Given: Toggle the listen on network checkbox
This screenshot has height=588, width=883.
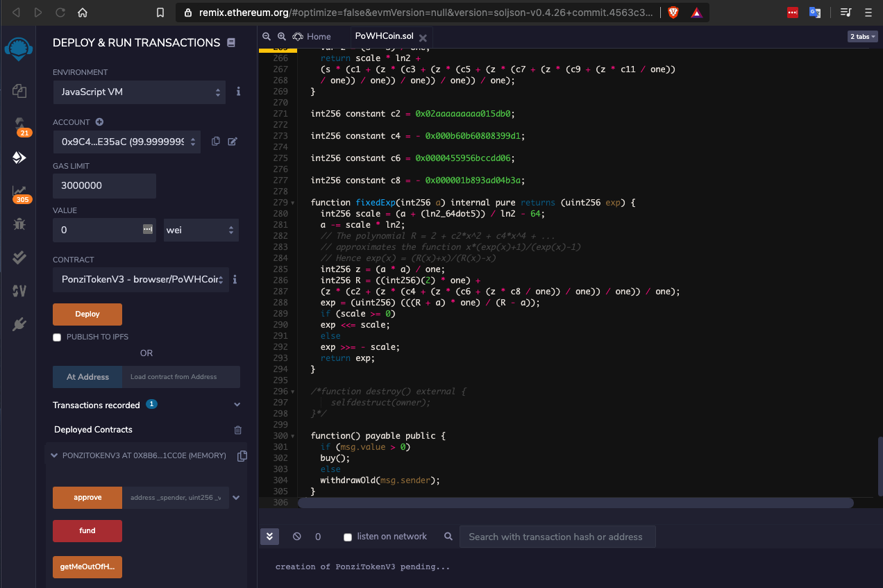Looking at the screenshot, I should tap(348, 537).
